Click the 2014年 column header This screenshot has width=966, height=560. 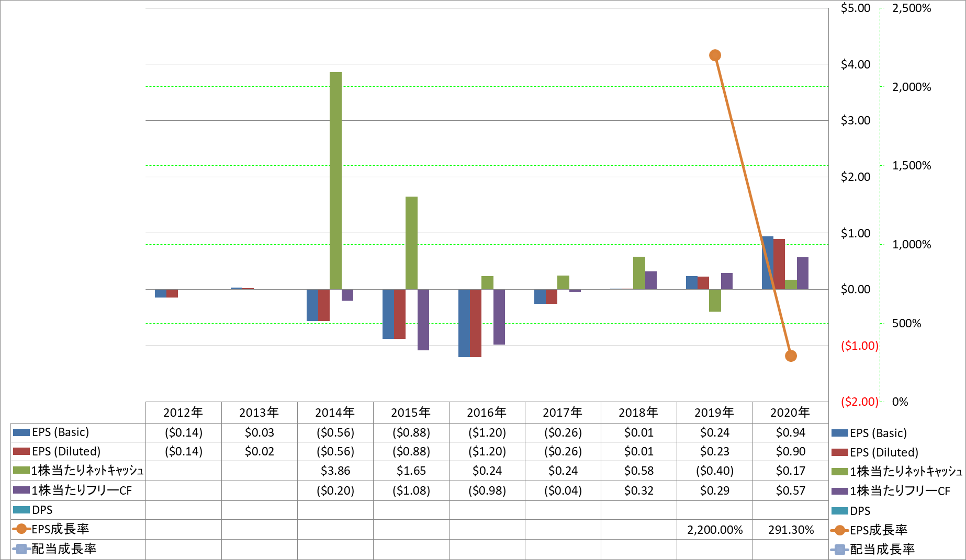click(x=335, y=413)
